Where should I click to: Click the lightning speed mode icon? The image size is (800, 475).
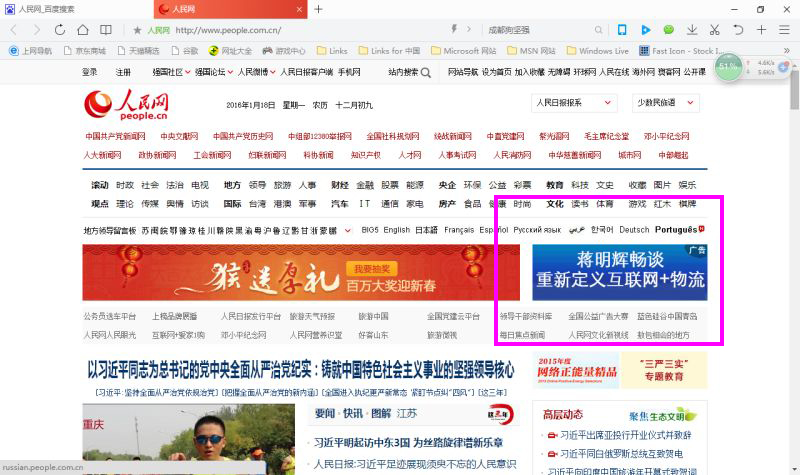[x=454, y=29]
